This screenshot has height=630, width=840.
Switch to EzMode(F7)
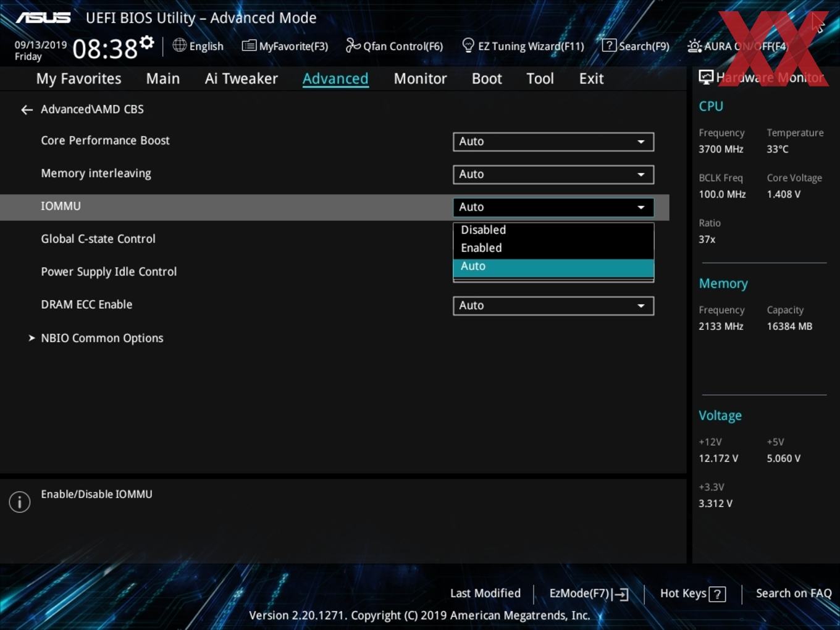click(x=589, y=594)
